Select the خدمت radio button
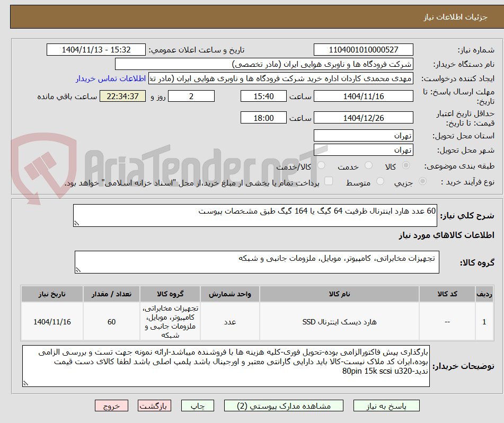 pos(368,165)
